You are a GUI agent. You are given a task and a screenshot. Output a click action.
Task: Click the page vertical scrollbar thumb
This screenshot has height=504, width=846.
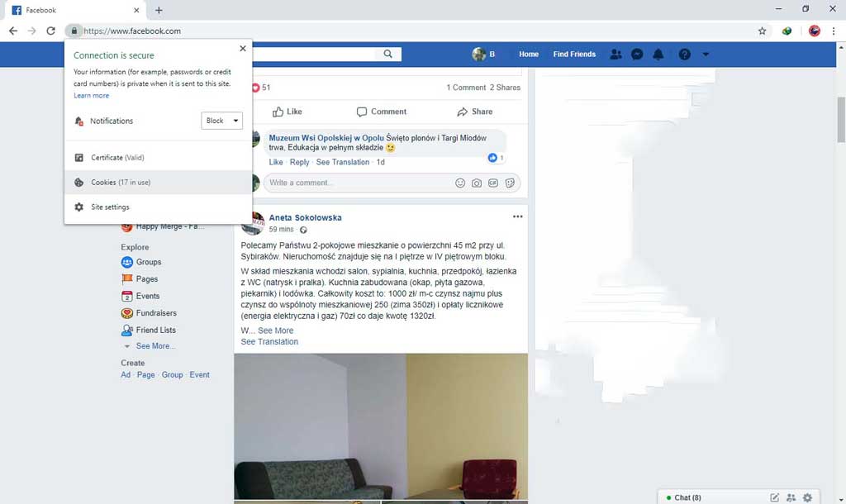pos(840,120)
